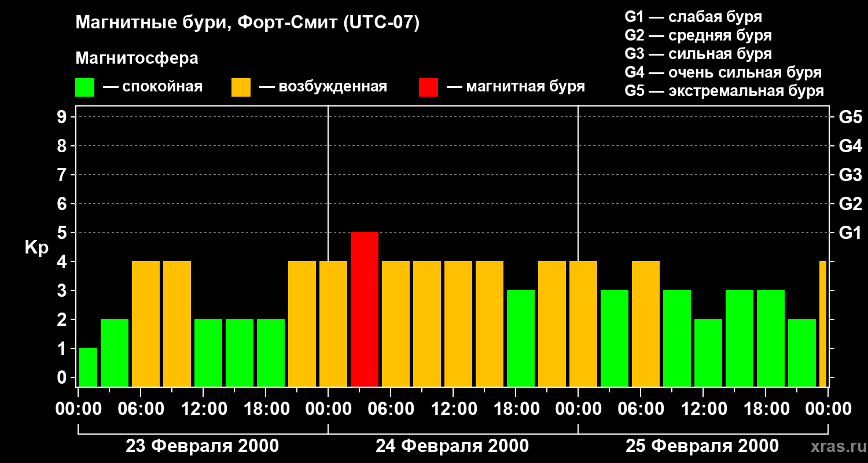Viewport: 868px width, 463px height.
Task: Click the narrow green Kp 1 bar on 23 February
Action: (x=88, y=367)
